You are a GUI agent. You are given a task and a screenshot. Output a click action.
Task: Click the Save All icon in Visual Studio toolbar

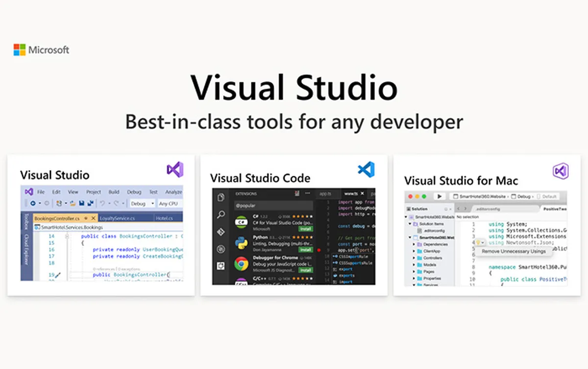point(90,203)
